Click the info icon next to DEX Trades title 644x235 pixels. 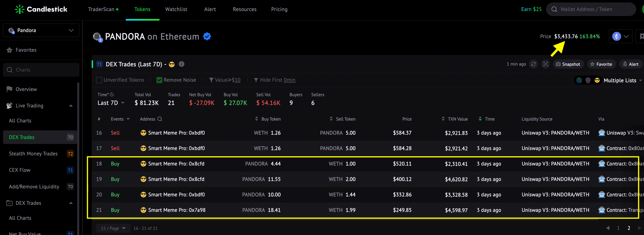182,64
